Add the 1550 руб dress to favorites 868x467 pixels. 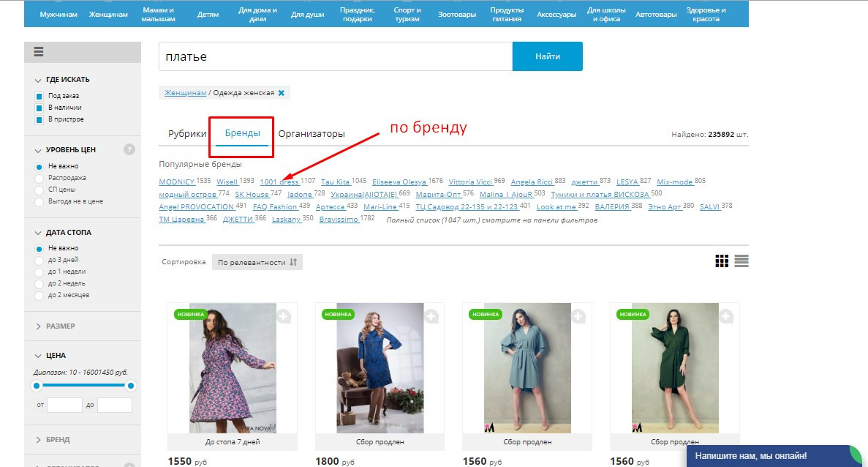[x=284, y=316]
